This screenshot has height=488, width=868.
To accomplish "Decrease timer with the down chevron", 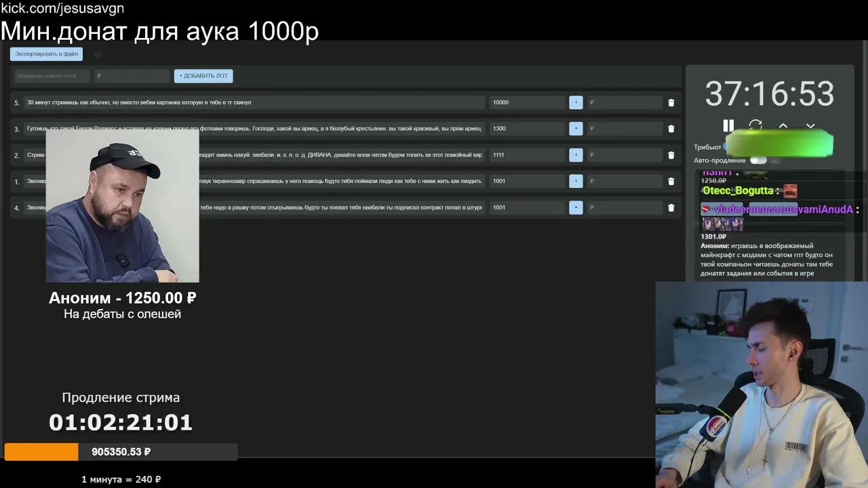I will pos(810,125).
